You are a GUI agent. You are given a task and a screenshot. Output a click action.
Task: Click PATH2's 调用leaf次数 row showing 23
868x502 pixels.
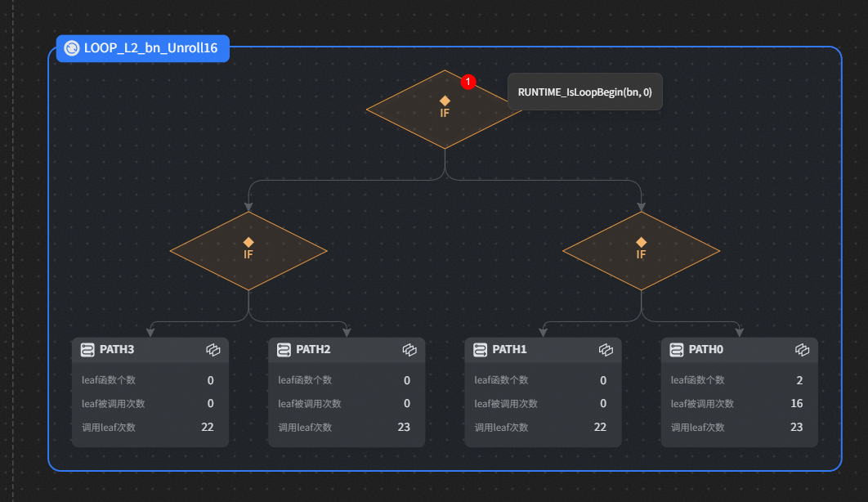346,428
